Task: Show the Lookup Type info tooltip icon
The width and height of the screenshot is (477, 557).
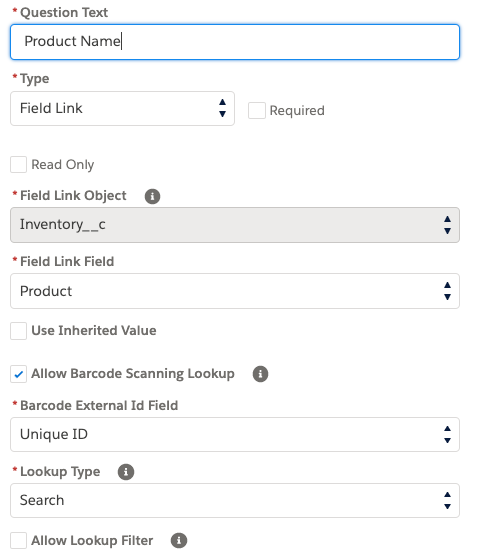Action: pos(126,472)
